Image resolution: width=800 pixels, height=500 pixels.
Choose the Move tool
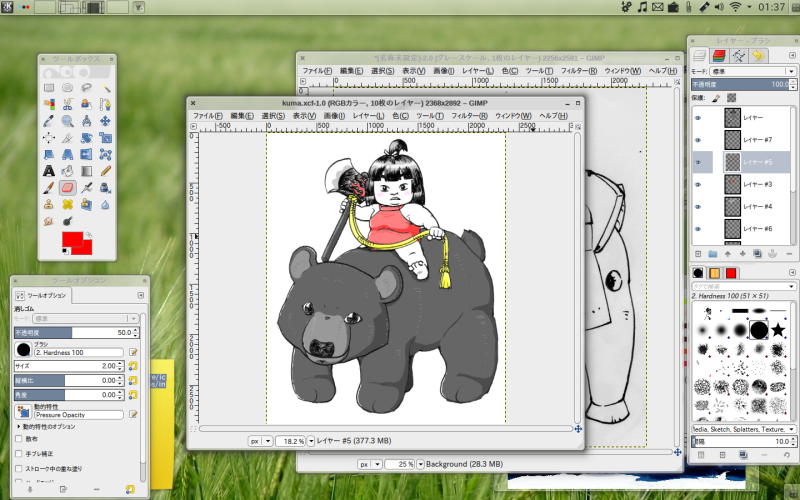tap(105, 121)
